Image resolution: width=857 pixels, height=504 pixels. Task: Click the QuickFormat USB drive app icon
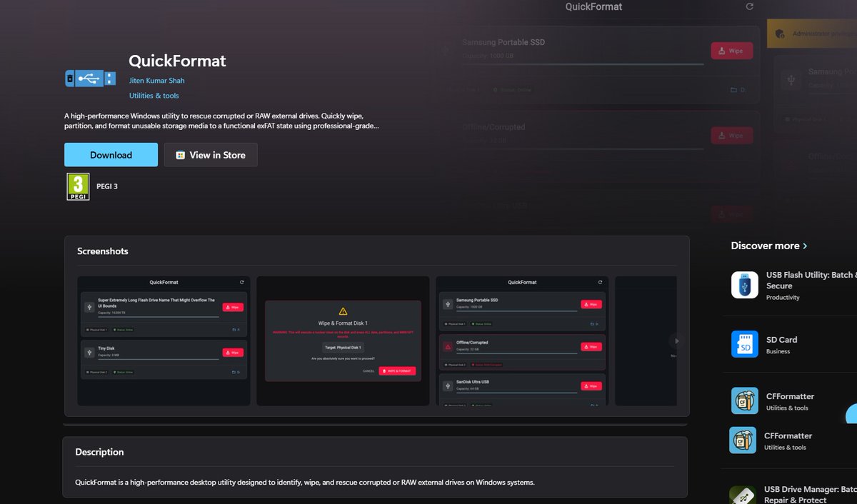[90, 79]
